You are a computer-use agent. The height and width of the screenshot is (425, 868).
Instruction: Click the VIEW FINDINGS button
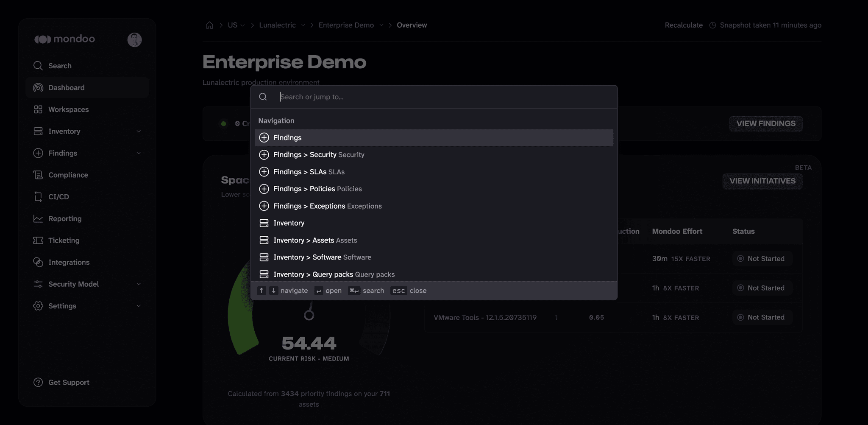[766, 123]
